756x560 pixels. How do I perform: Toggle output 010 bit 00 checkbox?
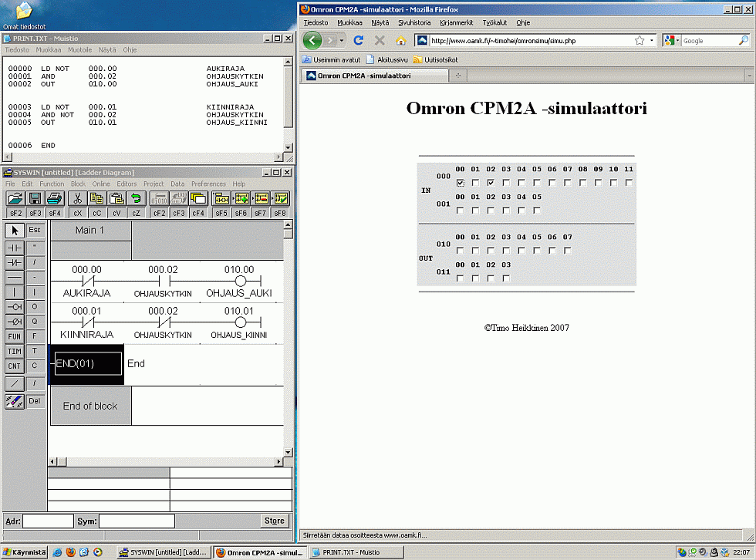(461, 251)
